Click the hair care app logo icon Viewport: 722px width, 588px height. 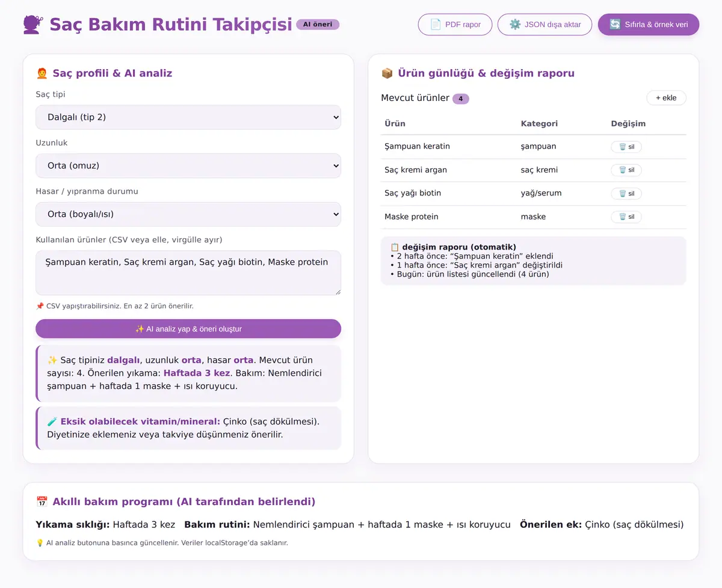tap(33, 25)
